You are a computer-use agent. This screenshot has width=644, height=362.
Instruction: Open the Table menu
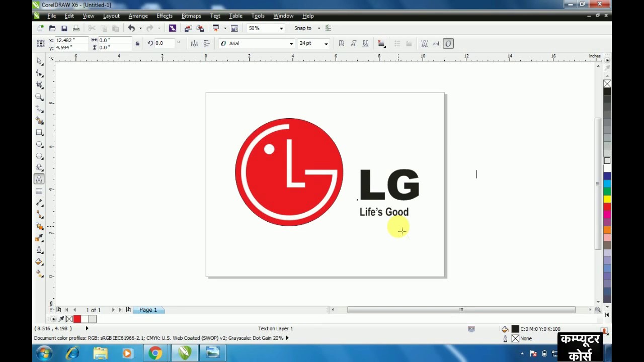(235, 16)
